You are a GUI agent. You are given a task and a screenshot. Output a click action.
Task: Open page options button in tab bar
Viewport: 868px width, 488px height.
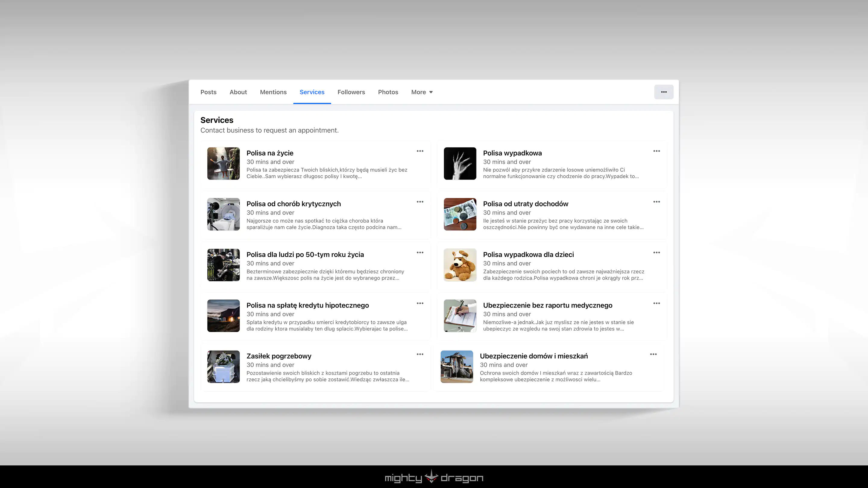(x=663, y=92)
